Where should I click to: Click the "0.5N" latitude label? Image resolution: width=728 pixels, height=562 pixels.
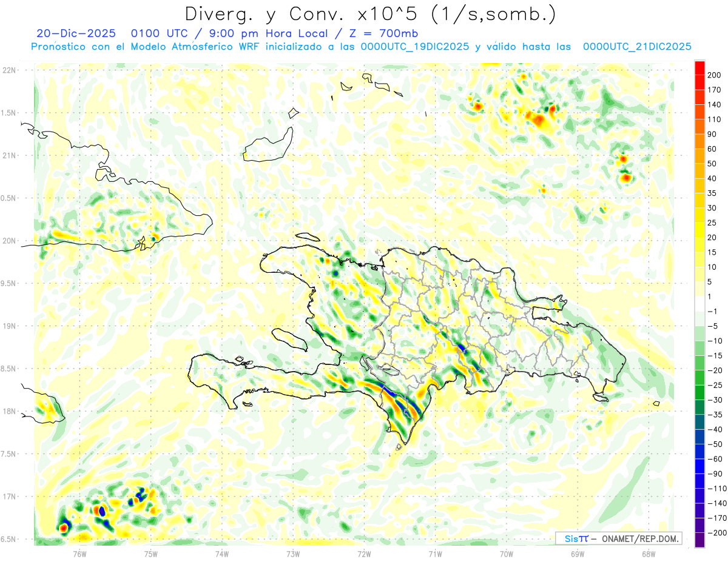click(x=9, y=198)
